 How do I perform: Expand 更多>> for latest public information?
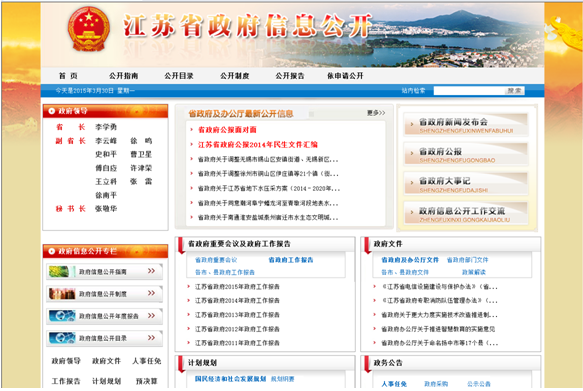(376, 113)
